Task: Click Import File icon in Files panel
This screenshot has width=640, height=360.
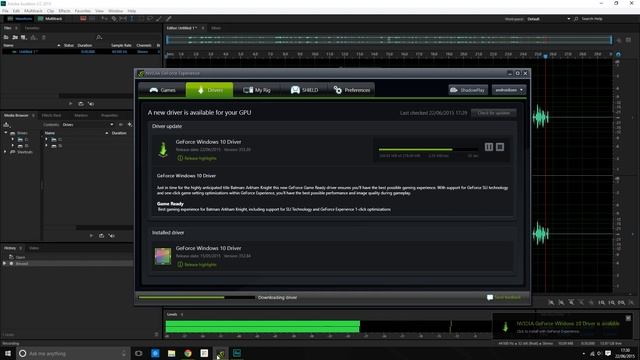Action: [15, 37]
